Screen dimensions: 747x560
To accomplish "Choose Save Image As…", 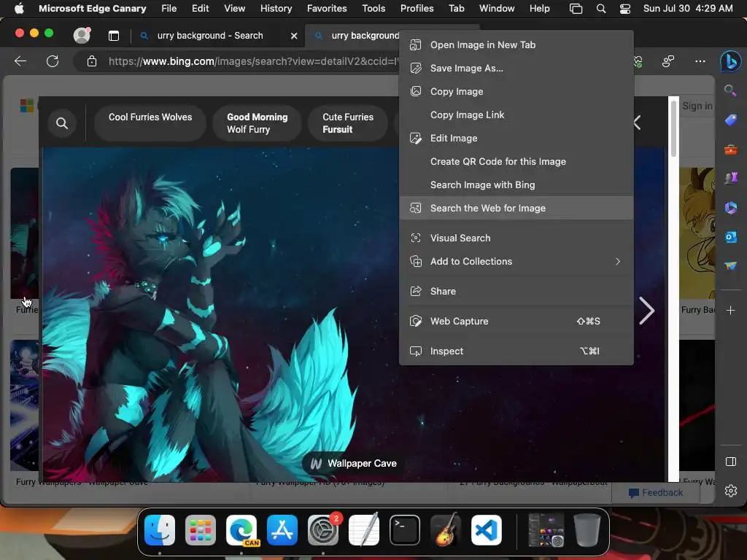I will click(516, 68).
